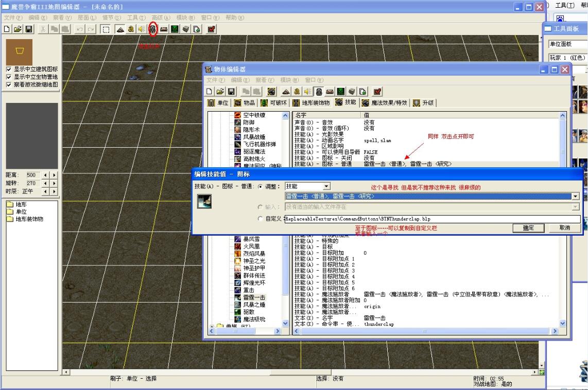Viewport: 588px width, 390px height.
Task: Open the 技能 category dropdown in dialog
Action: (x=326, y=186)
